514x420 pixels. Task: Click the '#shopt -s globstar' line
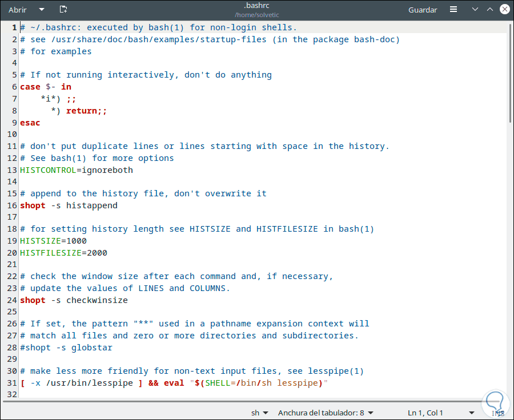tap(66, 348)
